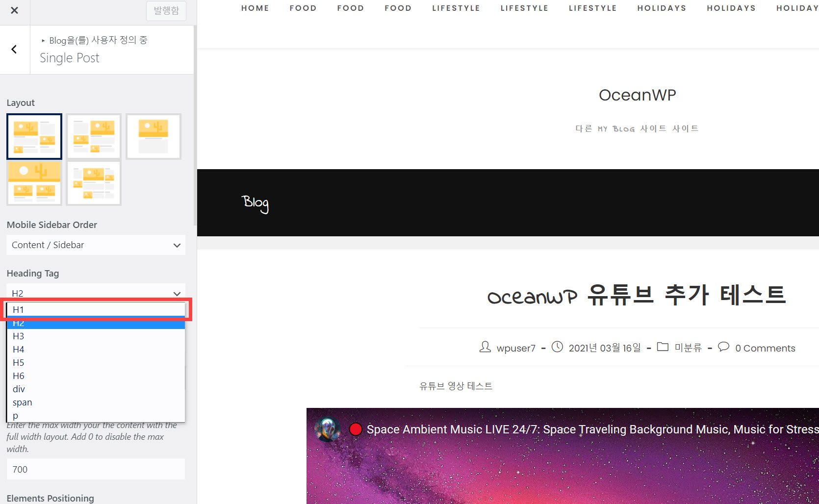
Task: Click the folder icon before 미분류 category
Action: point(663,347)
